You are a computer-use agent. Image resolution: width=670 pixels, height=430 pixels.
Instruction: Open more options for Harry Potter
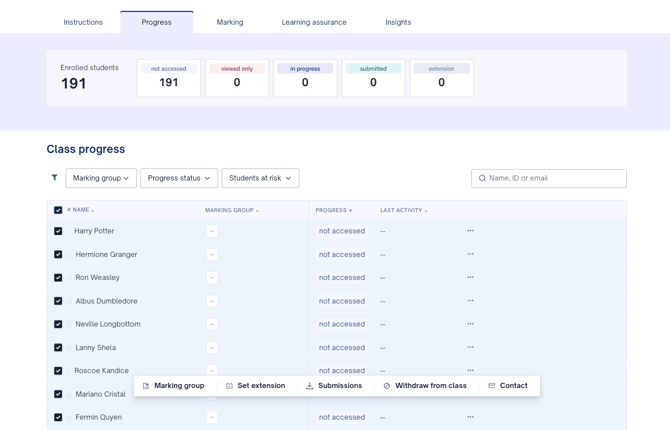point(470,231)
